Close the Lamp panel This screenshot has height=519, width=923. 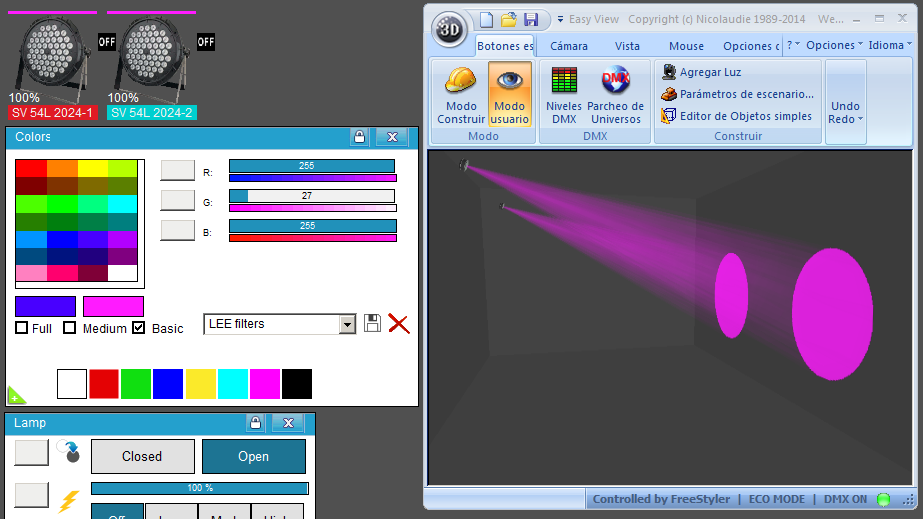click(x=288, y=423)
